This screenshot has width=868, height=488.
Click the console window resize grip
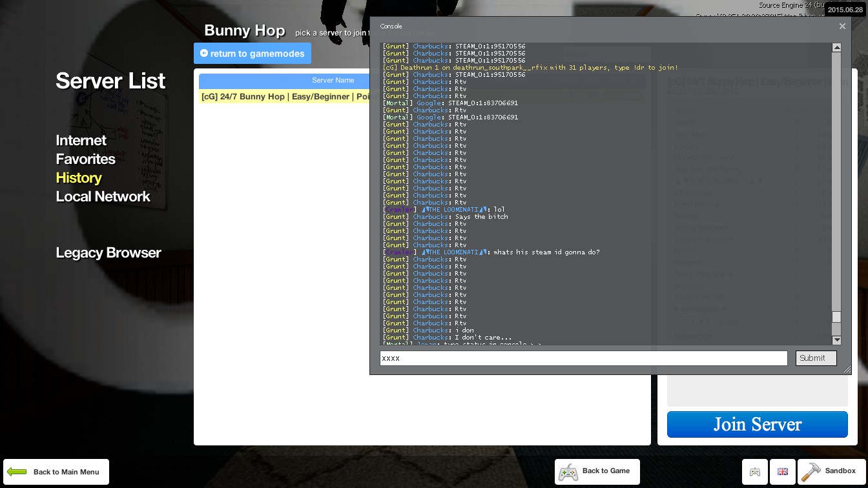(x=847, y=369)
